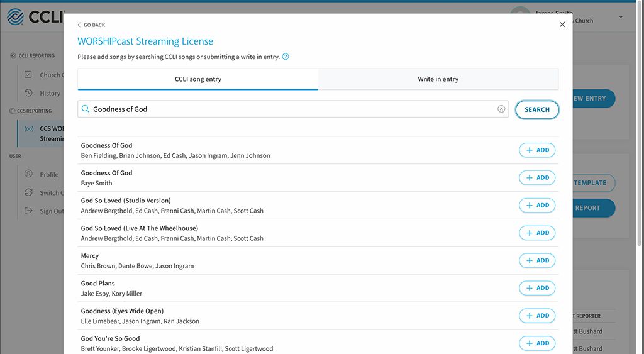Click the SEARCH button
The height and width of the screenshot is (354, 644).
pyautogui.click(x=537, y=109)
